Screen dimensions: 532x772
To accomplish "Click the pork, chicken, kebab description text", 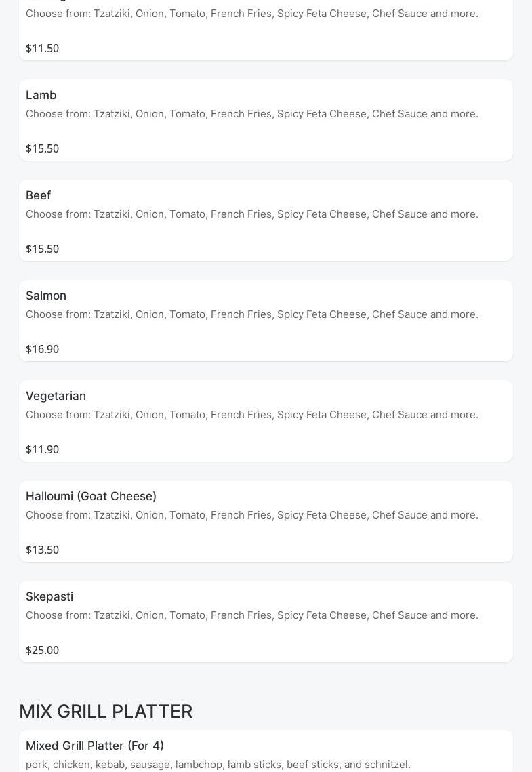I will coord(218,765).
